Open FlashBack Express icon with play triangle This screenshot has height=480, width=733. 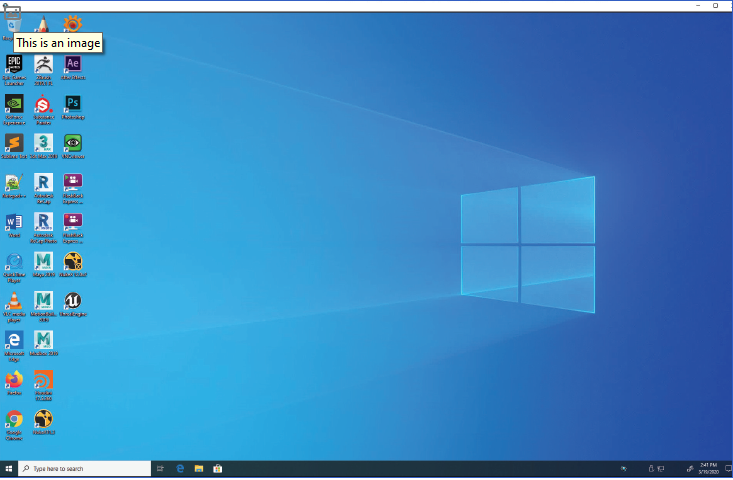(73, 188)
